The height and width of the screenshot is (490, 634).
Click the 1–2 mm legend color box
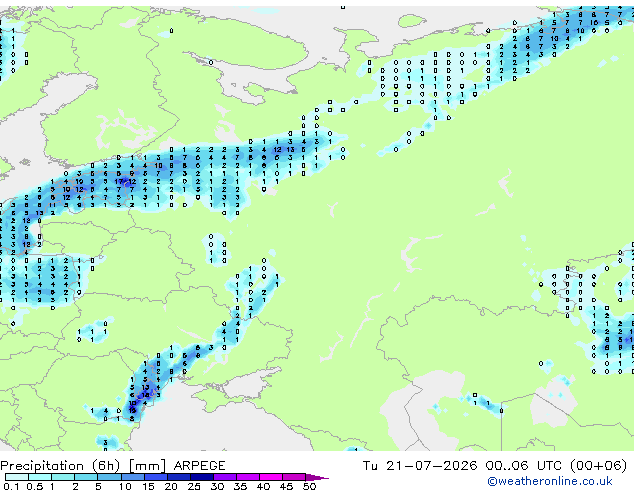pyautogui.click(x=63, y=477)
